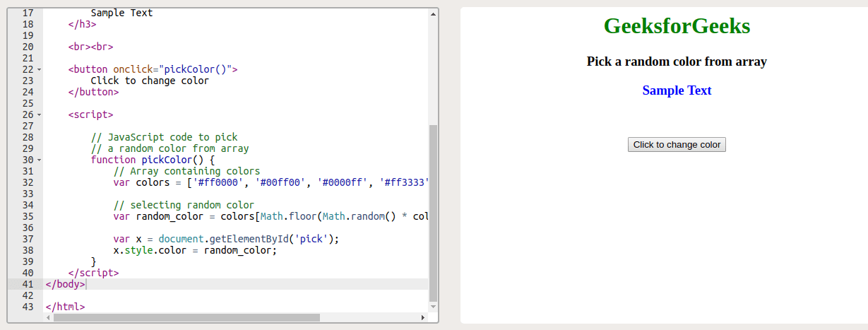Click the vertical scrollbar up arrow

433,13
